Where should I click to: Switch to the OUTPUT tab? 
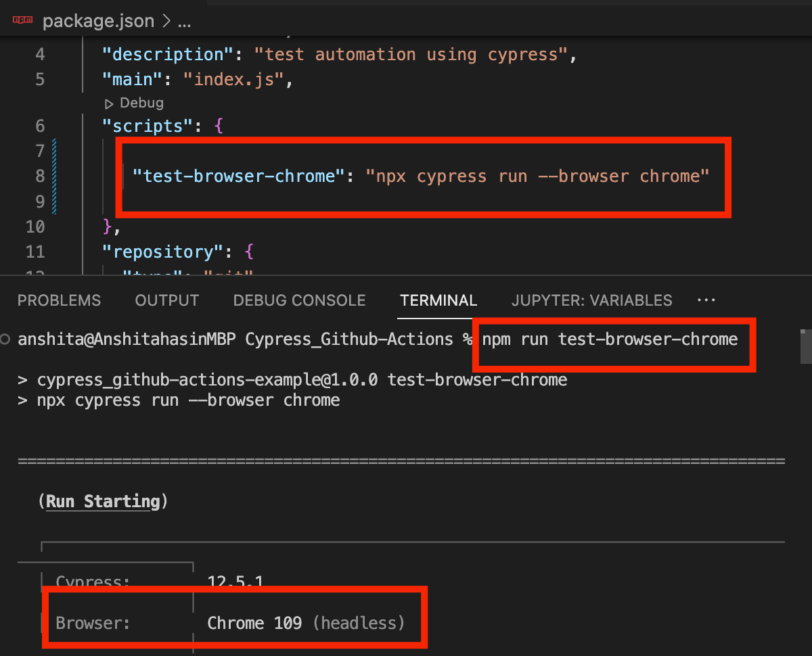166,300
